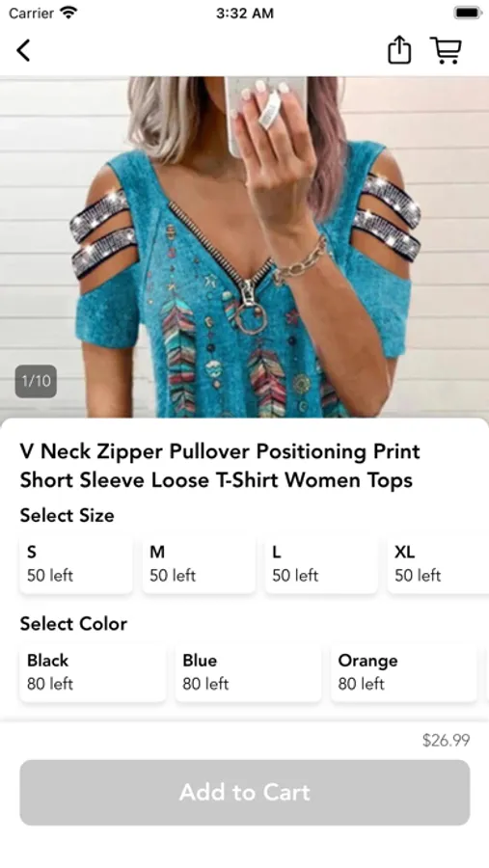Choose size XL option
This screenshot has height=868, width=489.
tap(438, 563)
